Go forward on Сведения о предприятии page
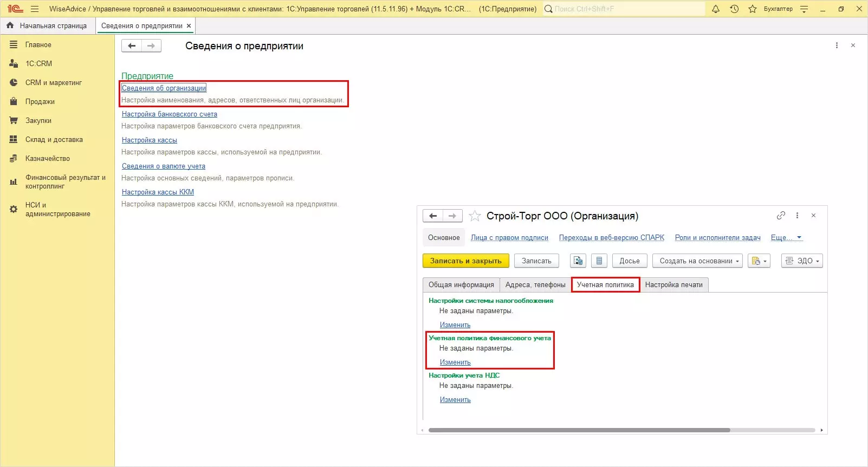 pyautogui.click(x=151, y=46)
